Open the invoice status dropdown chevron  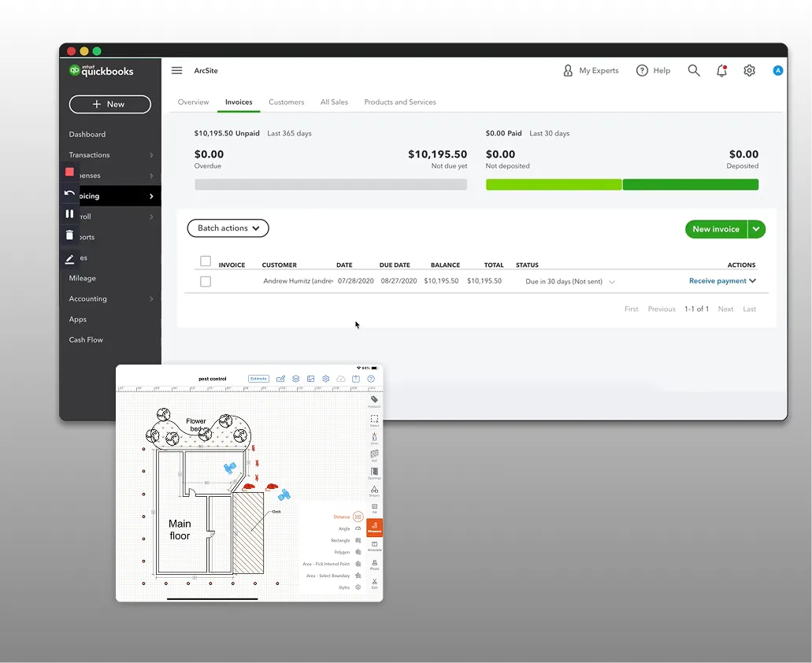[612, 282]
